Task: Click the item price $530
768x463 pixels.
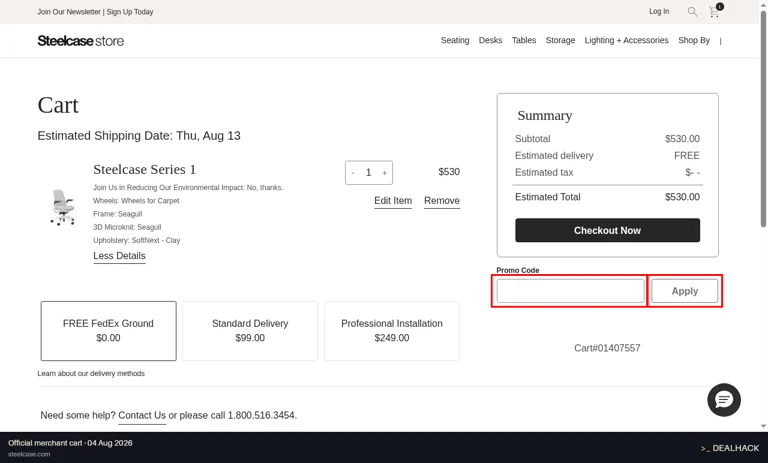Action: (x=449, y=172)
